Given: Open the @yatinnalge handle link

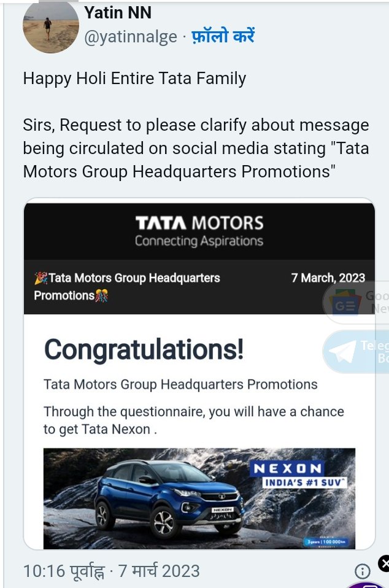Looking at the screenshot, I should coord(131,37).
